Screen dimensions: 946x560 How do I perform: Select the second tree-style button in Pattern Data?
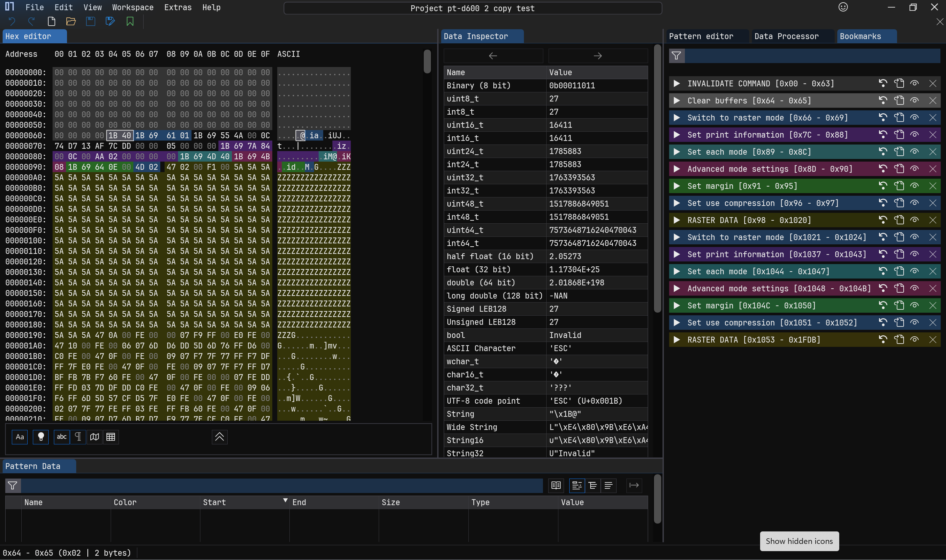593,486
